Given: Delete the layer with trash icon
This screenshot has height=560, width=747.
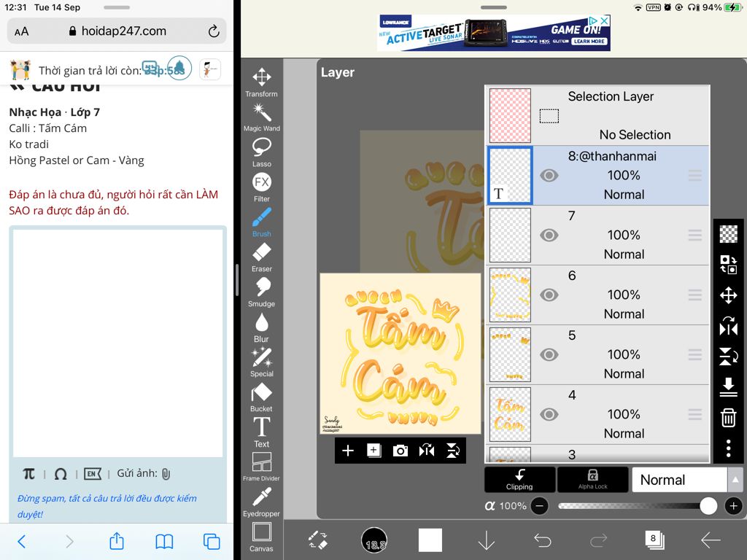Looking at the screenshot, I should (x=729, y=418).
